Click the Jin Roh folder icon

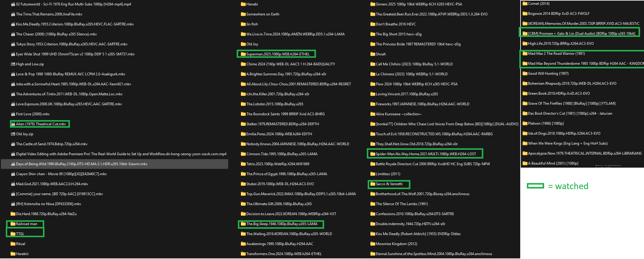tap(243, 24)
